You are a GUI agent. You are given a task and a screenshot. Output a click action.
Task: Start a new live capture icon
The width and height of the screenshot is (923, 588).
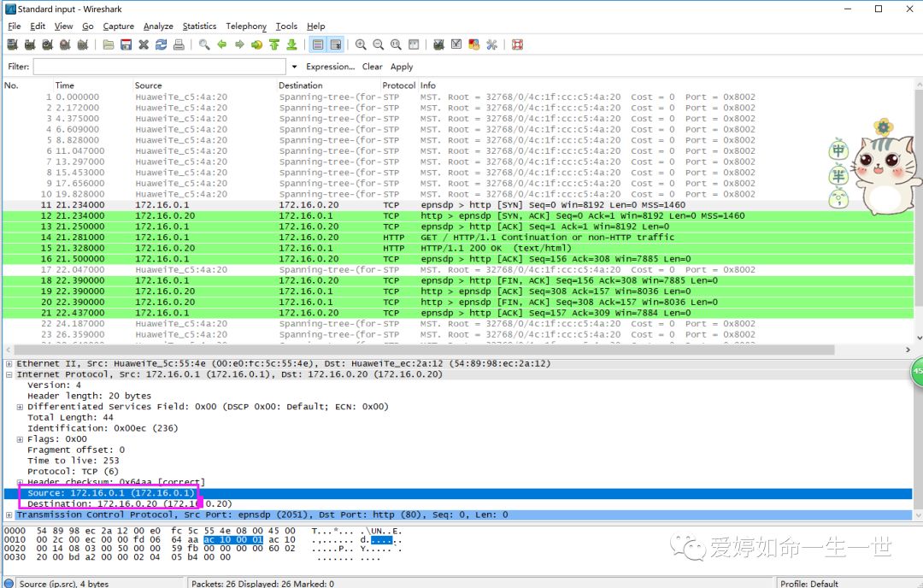[x=48, y=44]
